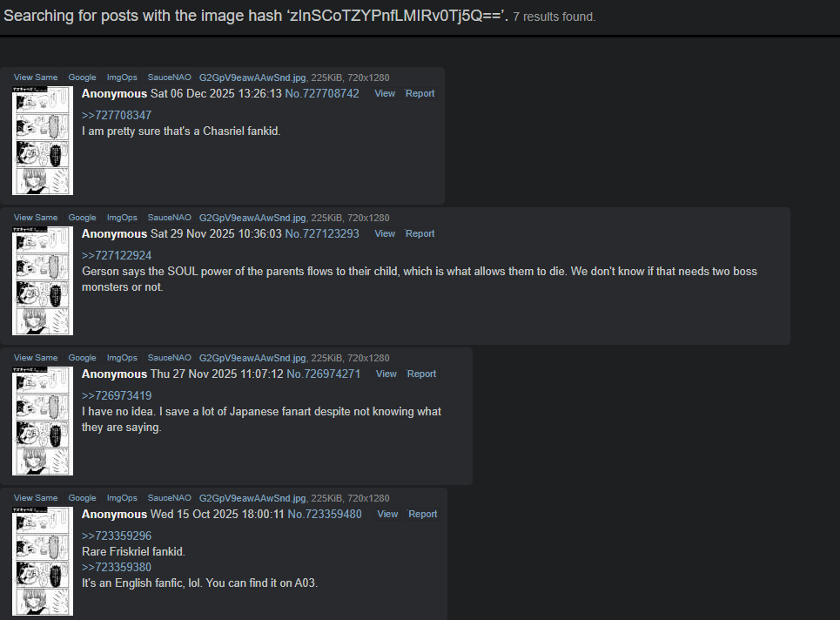Open quoted reply >>726973419
Viewport: 840px width, 620px height.
click(117, 395)
